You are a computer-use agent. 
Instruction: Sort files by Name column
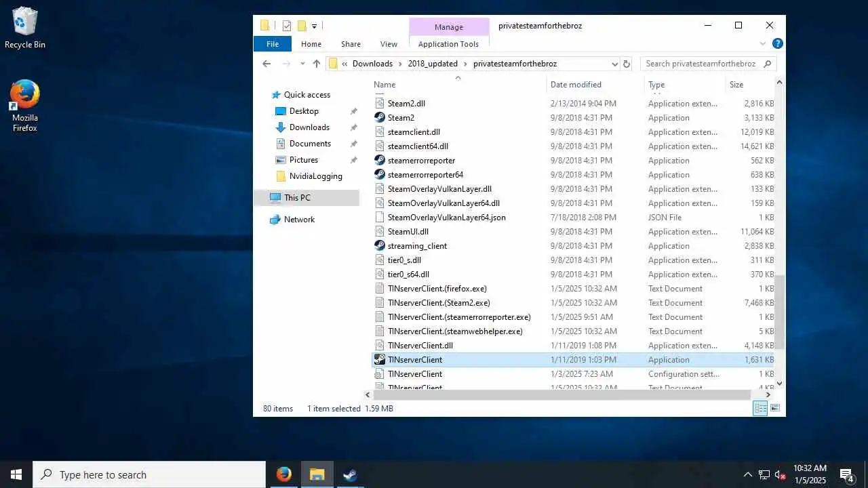point(458,85)
